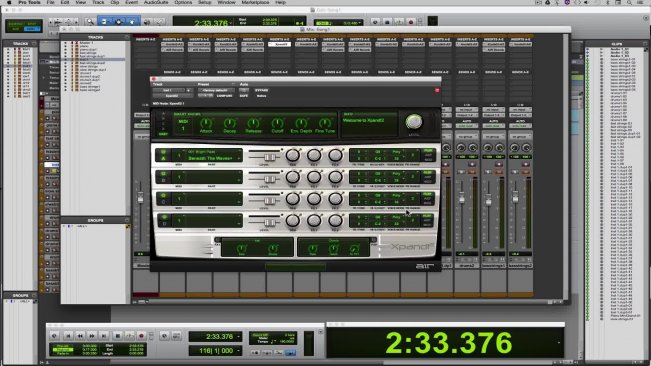Click the A letter button of Part A
Viewport: 651px width, 366px height.
163,159
